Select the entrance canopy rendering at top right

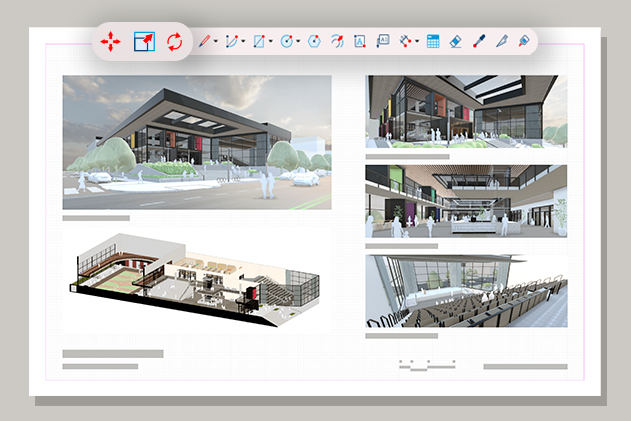tap(466, 111)
